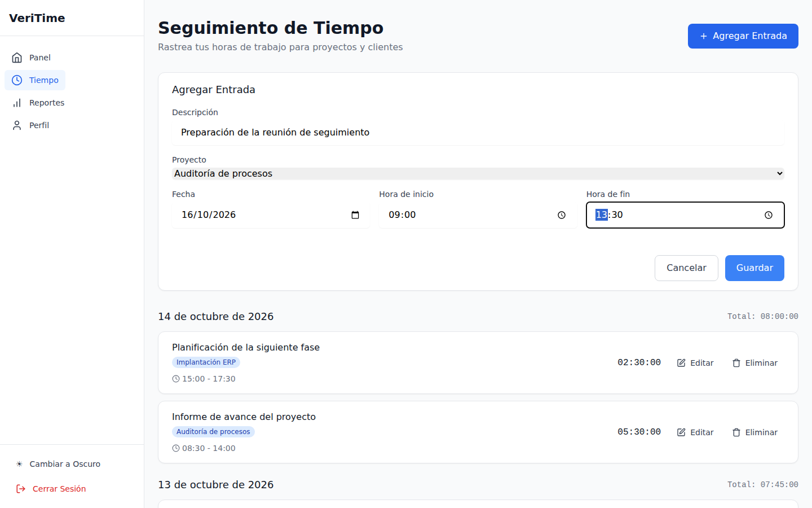
Task: Switch theme with Cambiar a Oscuro
Action: pyautogui.click(x=58, y=464)
